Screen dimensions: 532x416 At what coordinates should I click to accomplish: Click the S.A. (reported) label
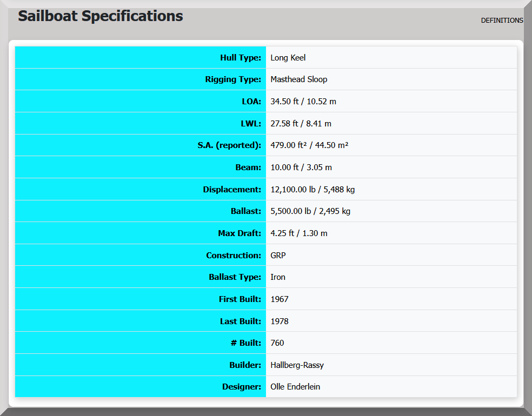point(229,145)
